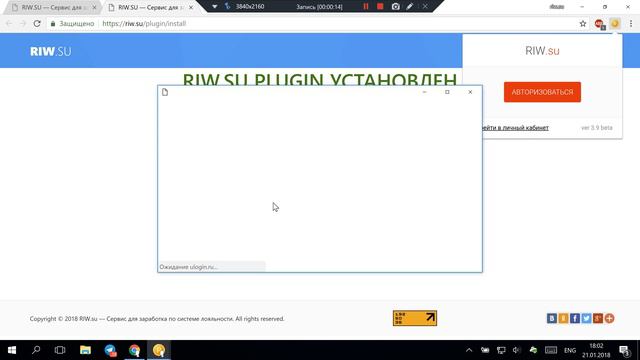This screenshot has width=640, height=360.
Task: Click the page icon in popup window title bar
Action: tap(165, 92)
